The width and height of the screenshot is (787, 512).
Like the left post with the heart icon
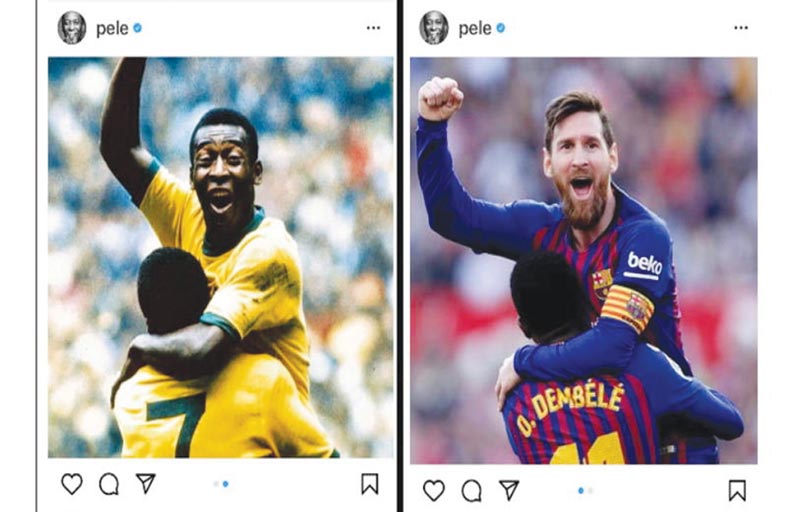[72, 484]
